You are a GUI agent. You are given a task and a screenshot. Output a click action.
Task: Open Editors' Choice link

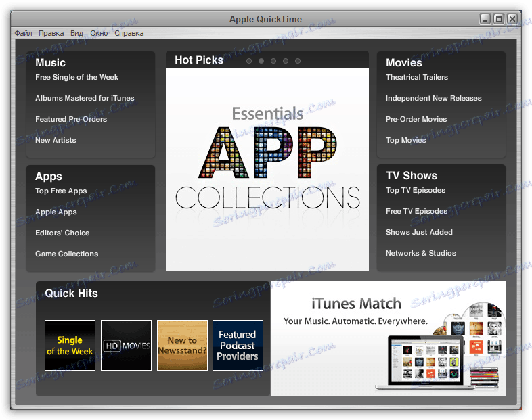62,233
